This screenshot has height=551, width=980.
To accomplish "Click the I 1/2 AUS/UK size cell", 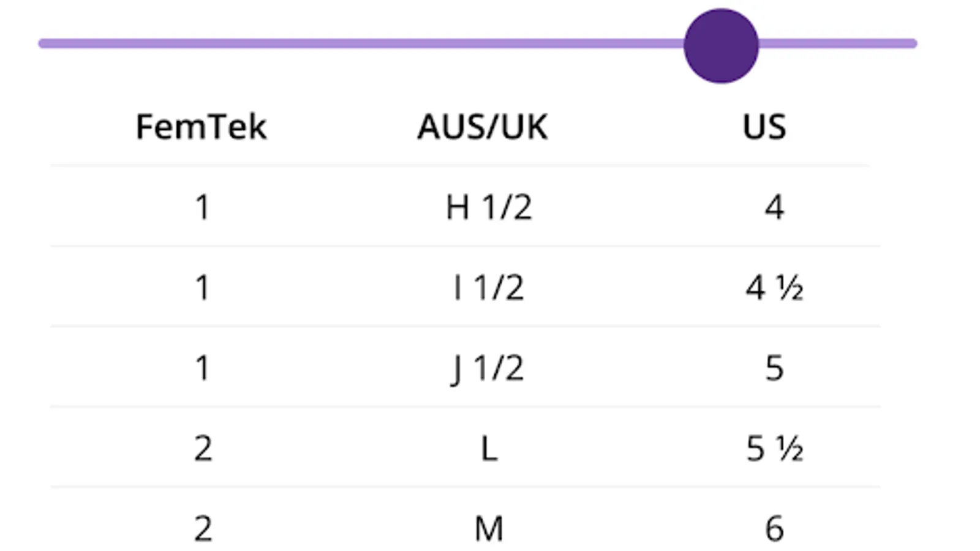I will coord(489,287).
